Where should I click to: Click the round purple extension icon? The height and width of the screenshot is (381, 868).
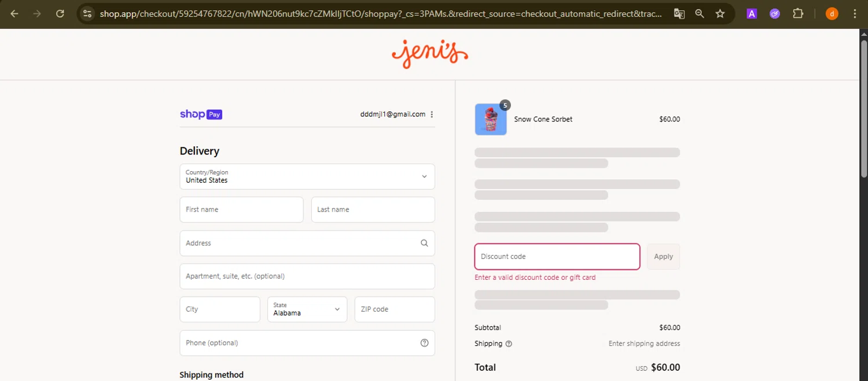pos(775,14)
